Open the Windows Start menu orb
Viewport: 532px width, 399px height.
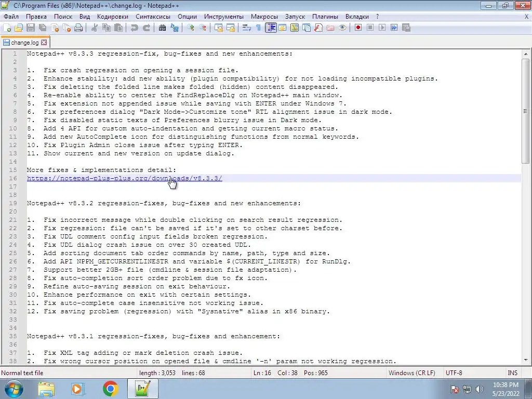(x=14, y=389)
